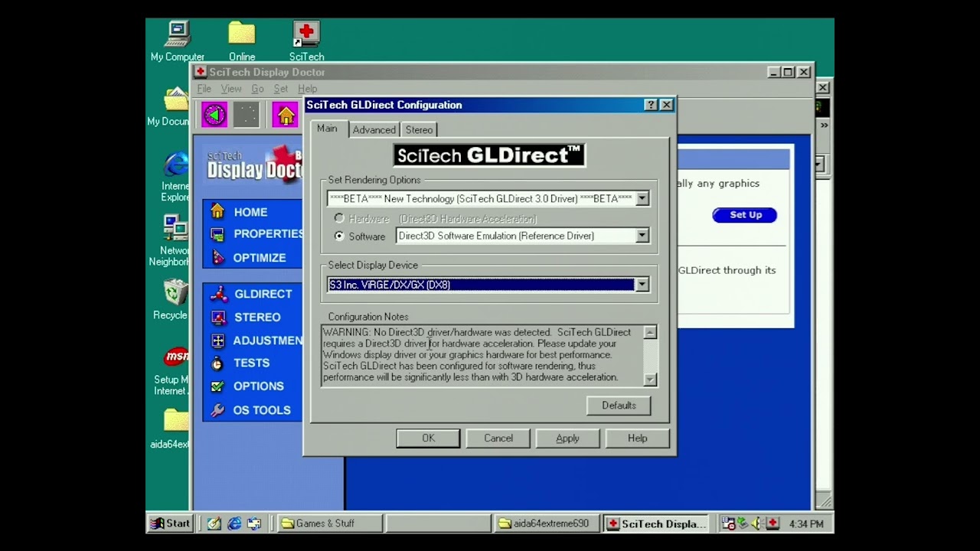
Task: Open the Help menu in Display Doctor
Action: (x=307, y=89)
